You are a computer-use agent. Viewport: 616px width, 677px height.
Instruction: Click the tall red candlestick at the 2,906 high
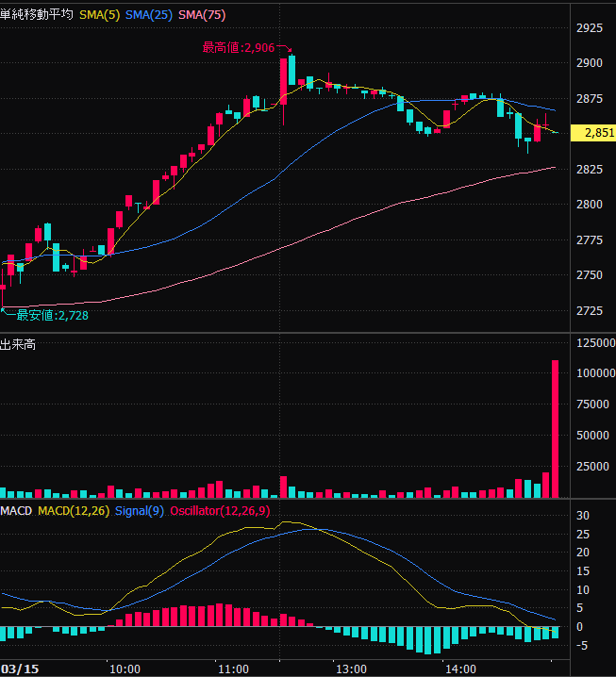click(283, 82)
